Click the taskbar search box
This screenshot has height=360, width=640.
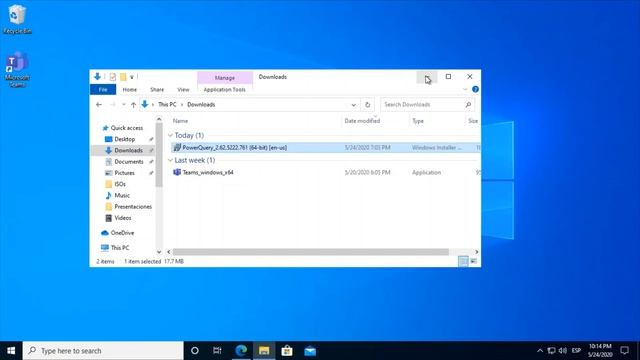[x=103, y=351]
